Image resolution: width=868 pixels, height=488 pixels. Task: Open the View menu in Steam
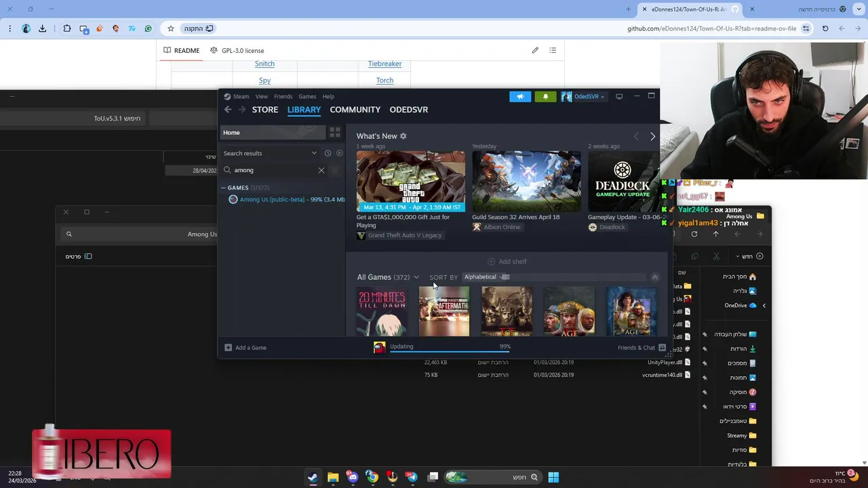(261, 96)
